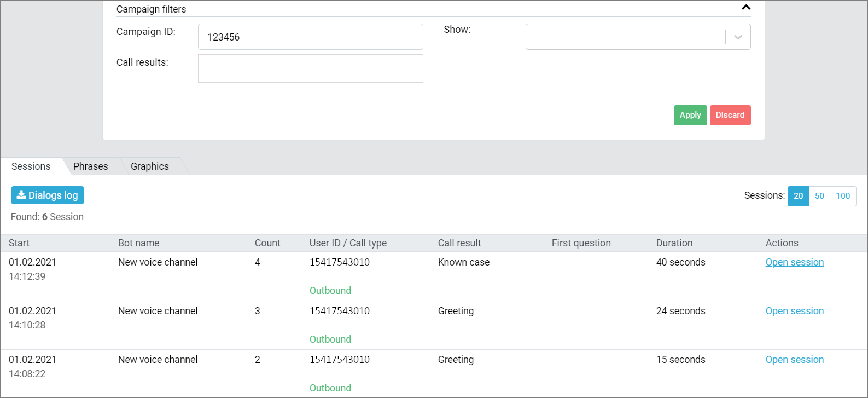
Task: Click the Start column header
Action: [x=19, y=243]
